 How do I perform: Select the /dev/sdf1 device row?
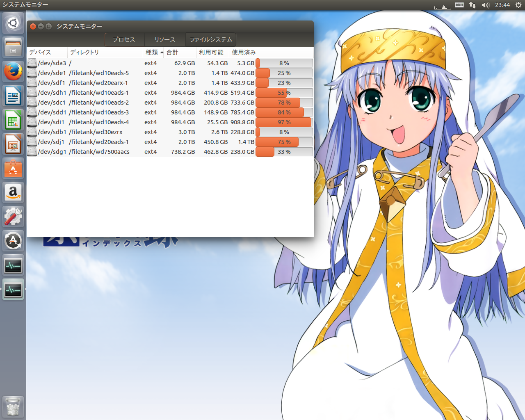click(x=170, y=83)
